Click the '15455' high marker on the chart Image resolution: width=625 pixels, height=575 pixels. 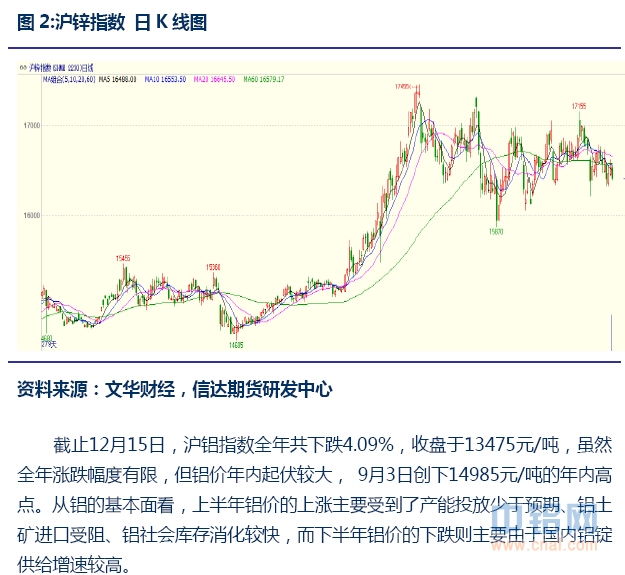pos(123,258)
